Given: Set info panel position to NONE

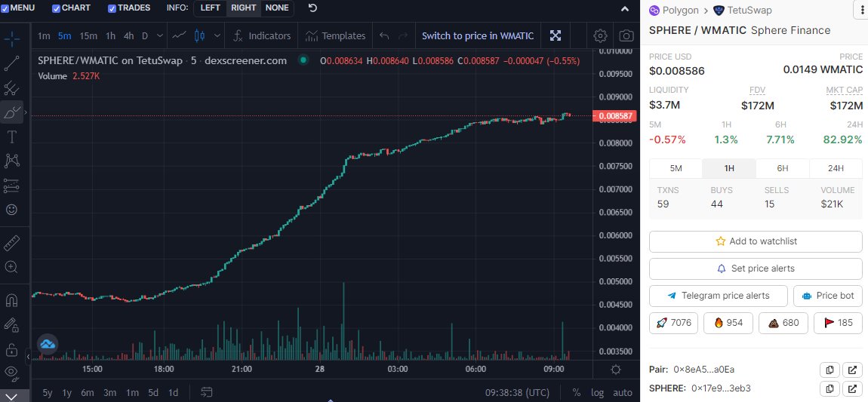Looking at the screenshot, I should tap(277, 8).
